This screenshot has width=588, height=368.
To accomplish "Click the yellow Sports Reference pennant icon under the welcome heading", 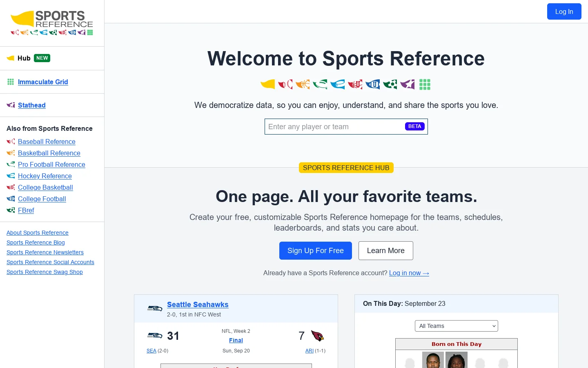I will pyautogui.click(x=268, y=84).
